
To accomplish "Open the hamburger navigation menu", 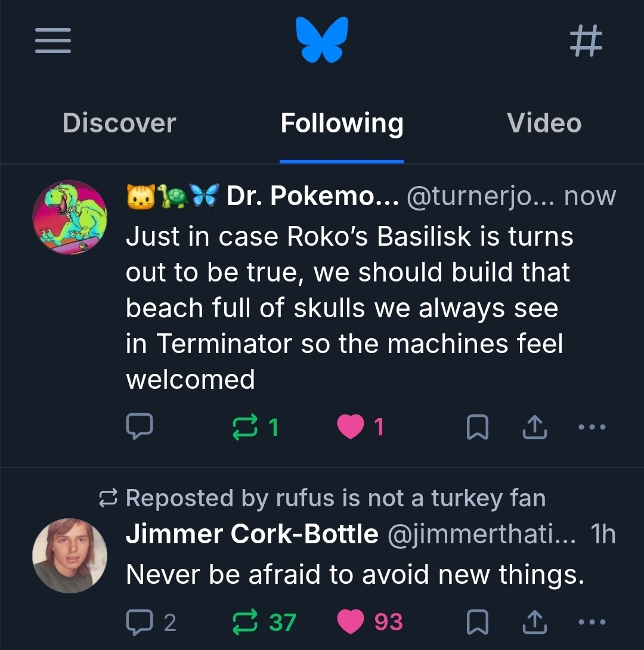I will [53, 41].
